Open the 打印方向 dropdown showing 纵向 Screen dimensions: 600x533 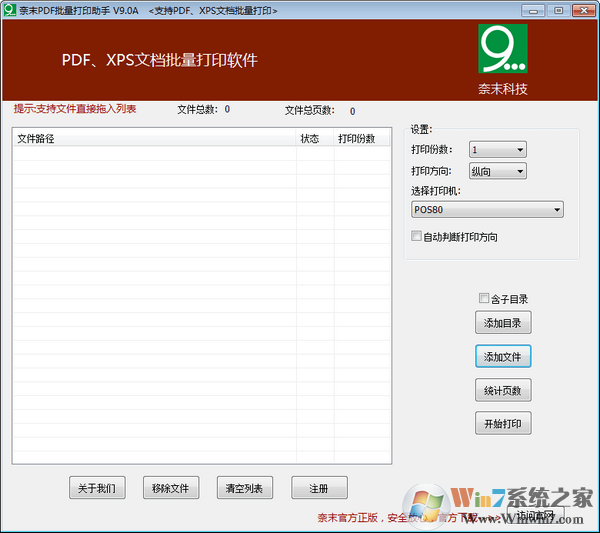coord(497,171)
